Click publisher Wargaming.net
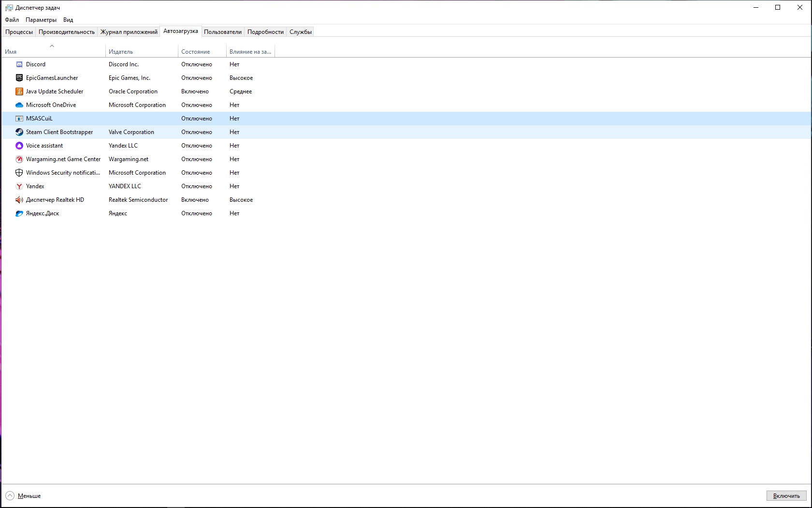This screenshot has width=812, height=508. tap(129, 159)
